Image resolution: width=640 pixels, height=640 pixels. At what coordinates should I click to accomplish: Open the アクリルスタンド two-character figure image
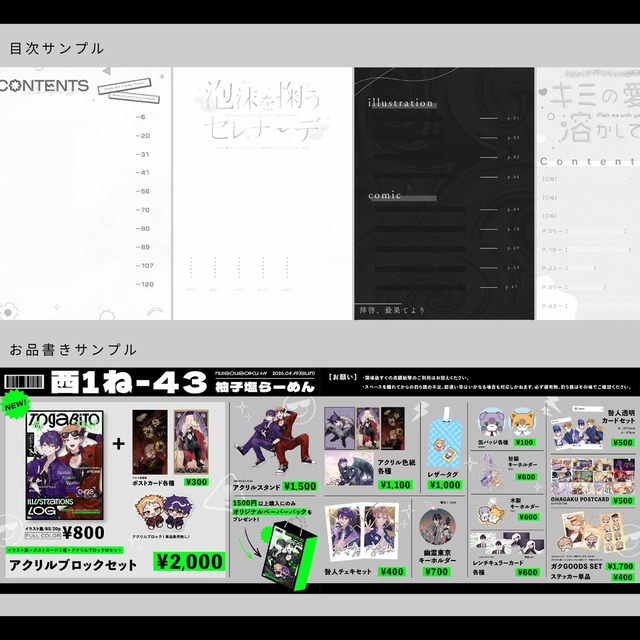pyautogui.click(x=274, y=441)
